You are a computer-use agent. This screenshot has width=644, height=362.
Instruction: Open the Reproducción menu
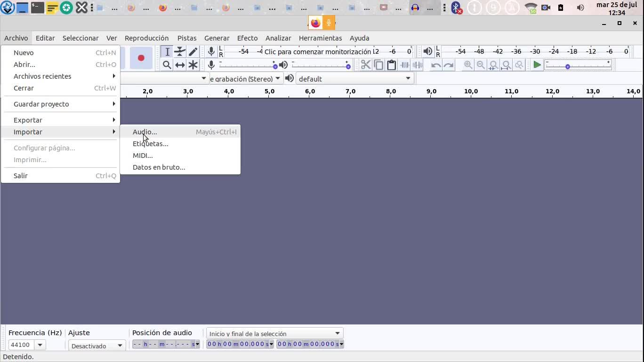click(146, 38)
